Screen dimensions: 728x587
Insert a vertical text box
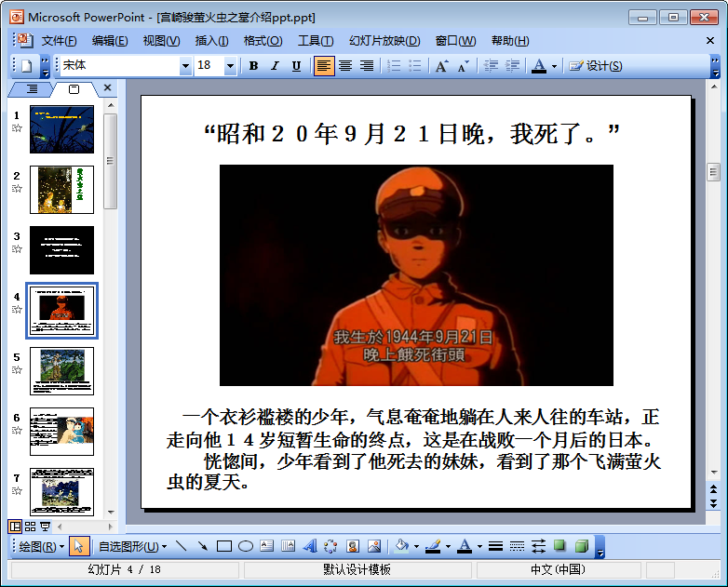point(289,546)
